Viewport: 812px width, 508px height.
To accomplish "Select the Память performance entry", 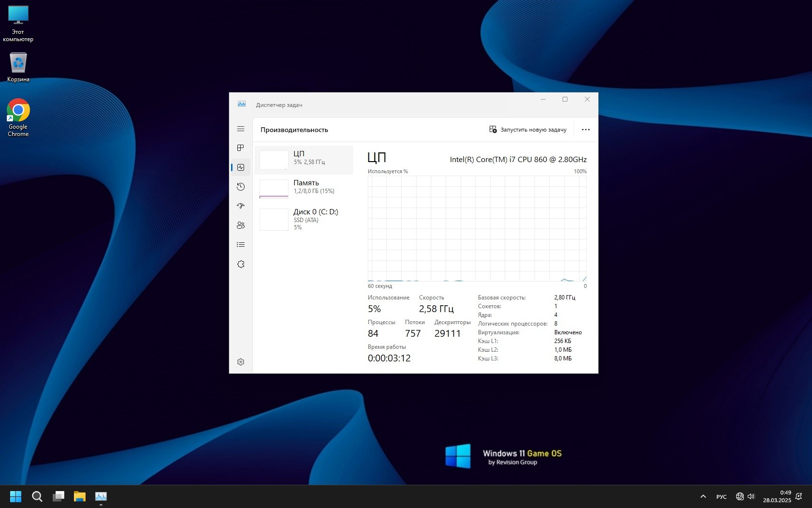I will (x=304, y=189).
